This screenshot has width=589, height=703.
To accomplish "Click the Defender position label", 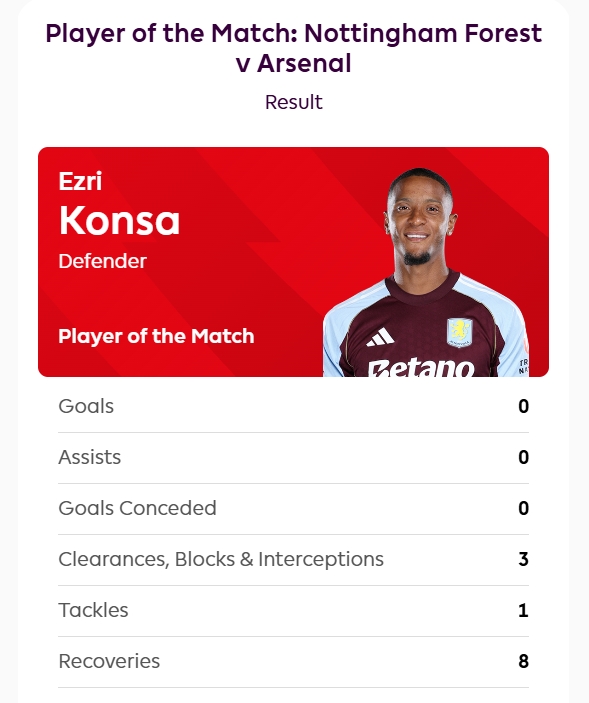I will click(x=103, y=261).
